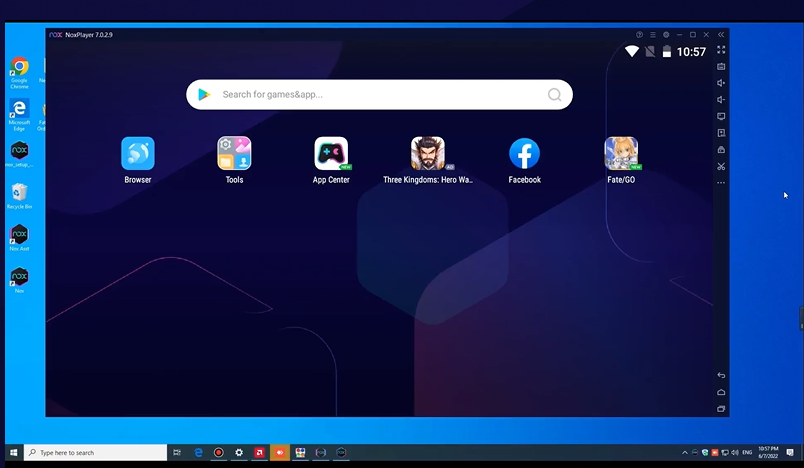Click the Android back button in the Nox sidebar
Image resolution: width=804 pixels, height=468 pixels.
click(721, 375)
